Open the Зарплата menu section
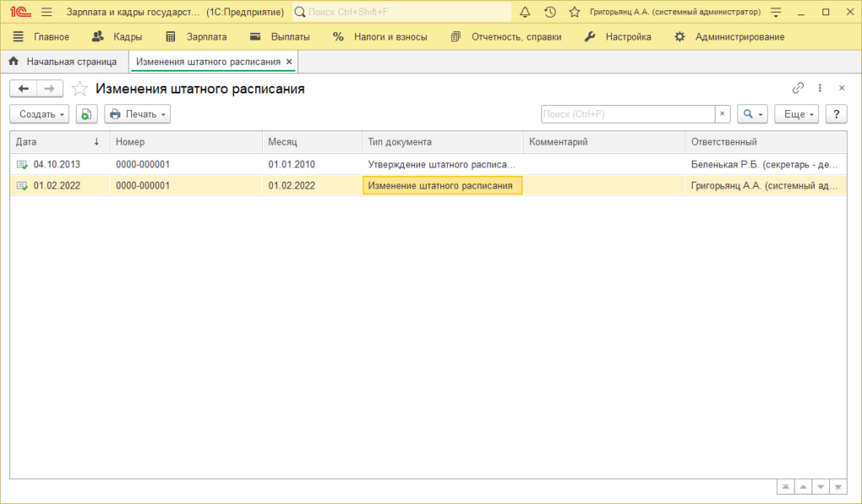The height and width of the screenshot is (504, 862). tap(196, 37)
